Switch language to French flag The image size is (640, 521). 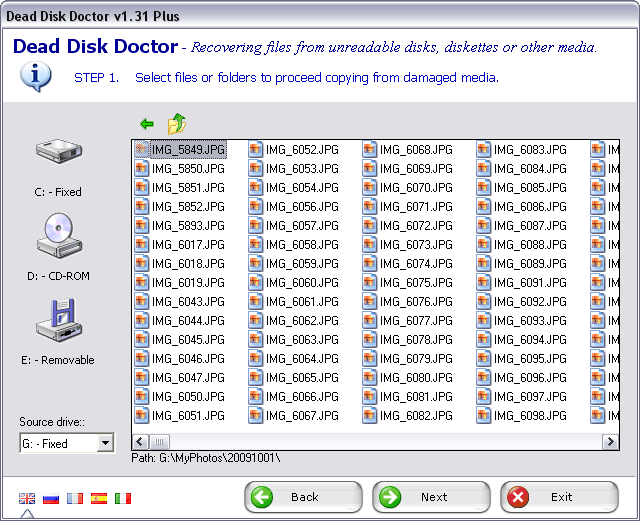(x=75, y=499)
